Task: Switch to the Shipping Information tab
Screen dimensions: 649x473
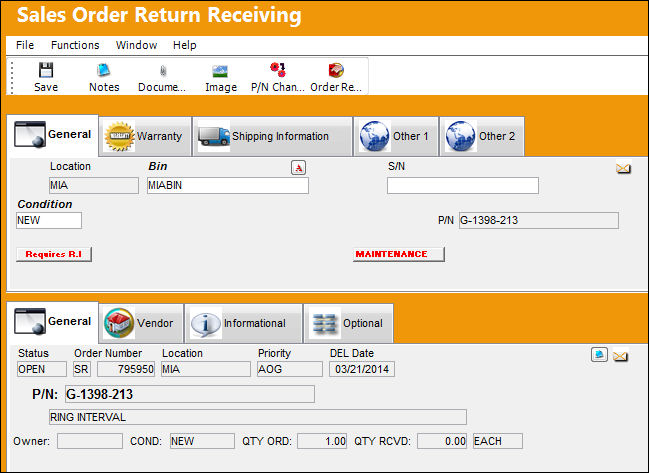Action: click(272, 136)
